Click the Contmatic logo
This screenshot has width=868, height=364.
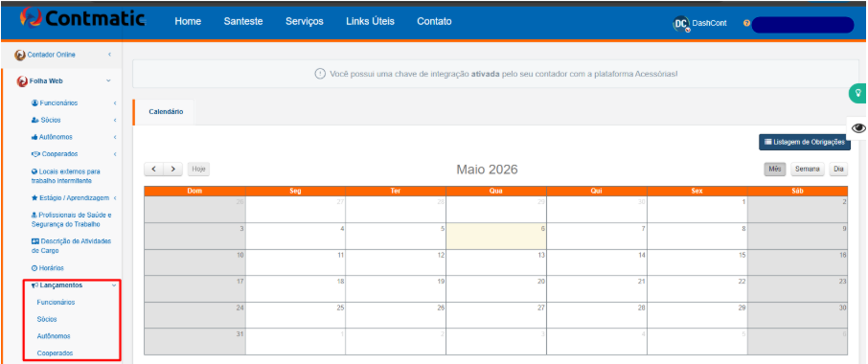point(83,18)
